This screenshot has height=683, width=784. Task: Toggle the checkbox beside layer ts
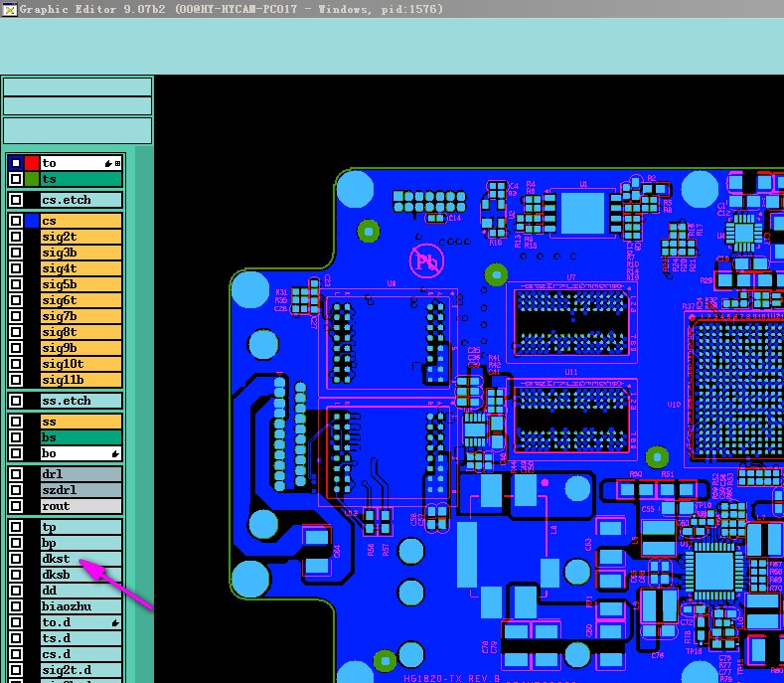coord(16,179)
